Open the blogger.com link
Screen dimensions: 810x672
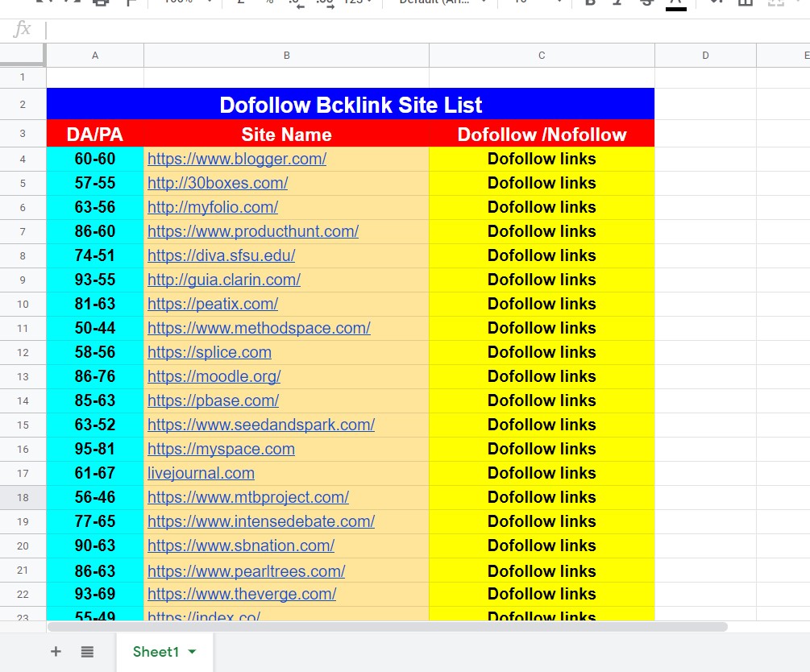[237, 159]
